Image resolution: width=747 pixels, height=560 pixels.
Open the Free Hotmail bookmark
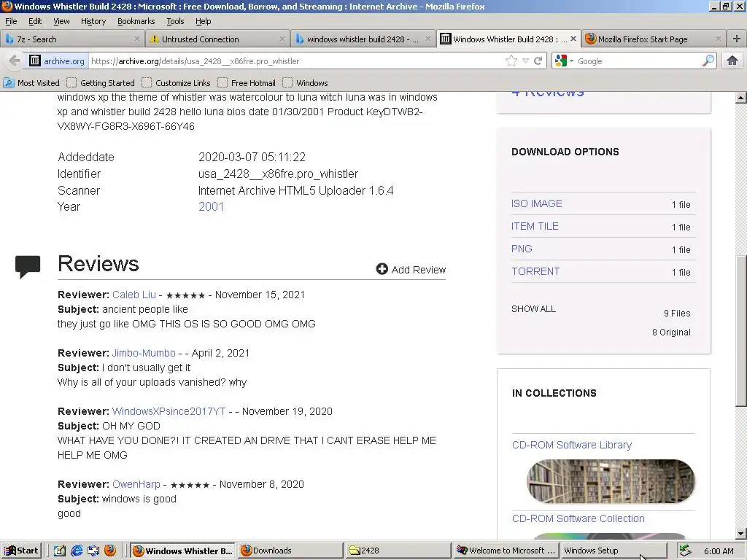click(247, 83)
